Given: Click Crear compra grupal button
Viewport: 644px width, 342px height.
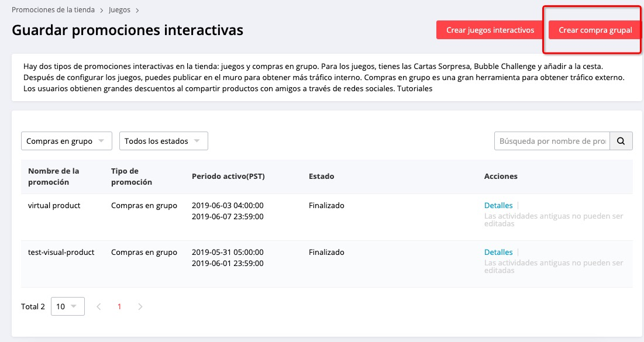Looking at the screenshot, I should tap(595, 30).
